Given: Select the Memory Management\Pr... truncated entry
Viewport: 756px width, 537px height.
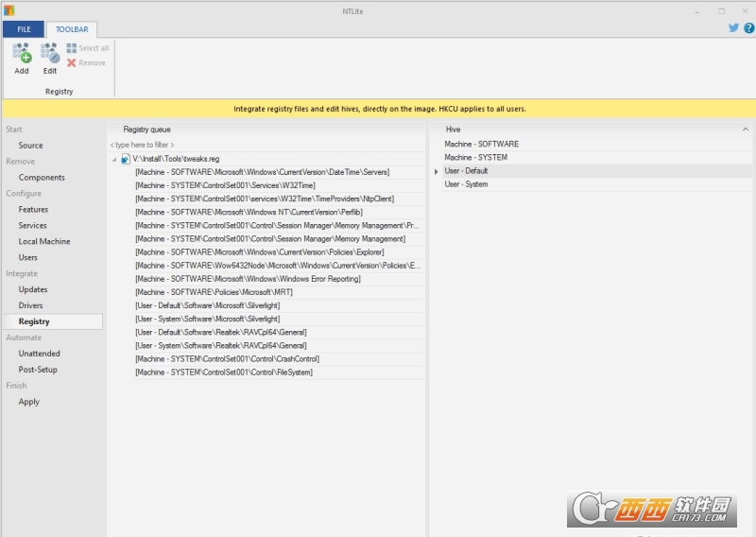Looking at the screenshot, I should click(x=279, y=225).
